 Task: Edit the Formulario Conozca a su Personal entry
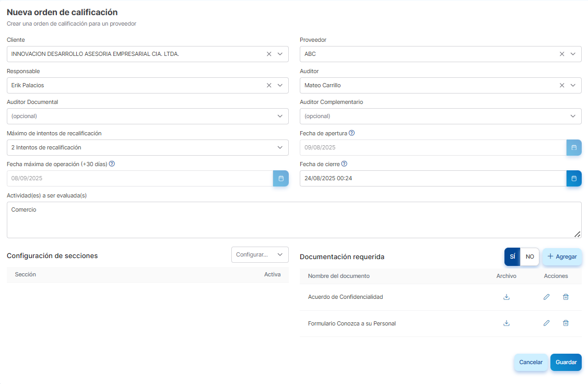click(x=546, y=323)
